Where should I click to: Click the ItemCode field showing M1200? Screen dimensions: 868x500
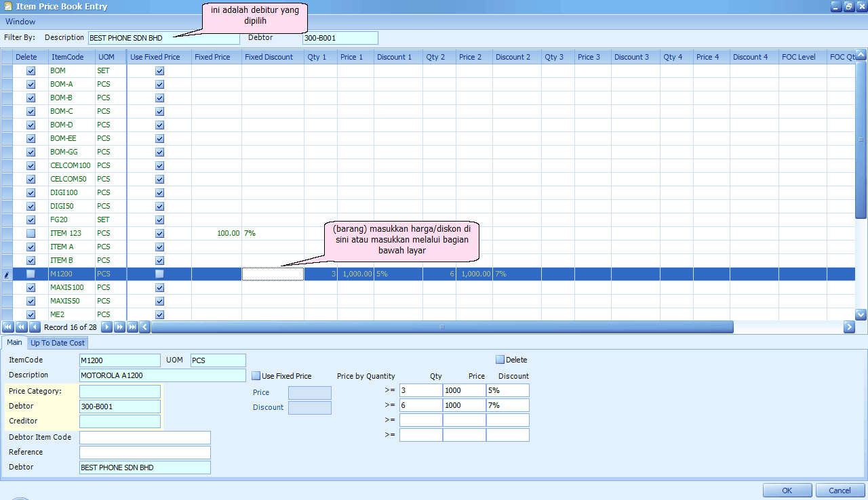[120, 360]
